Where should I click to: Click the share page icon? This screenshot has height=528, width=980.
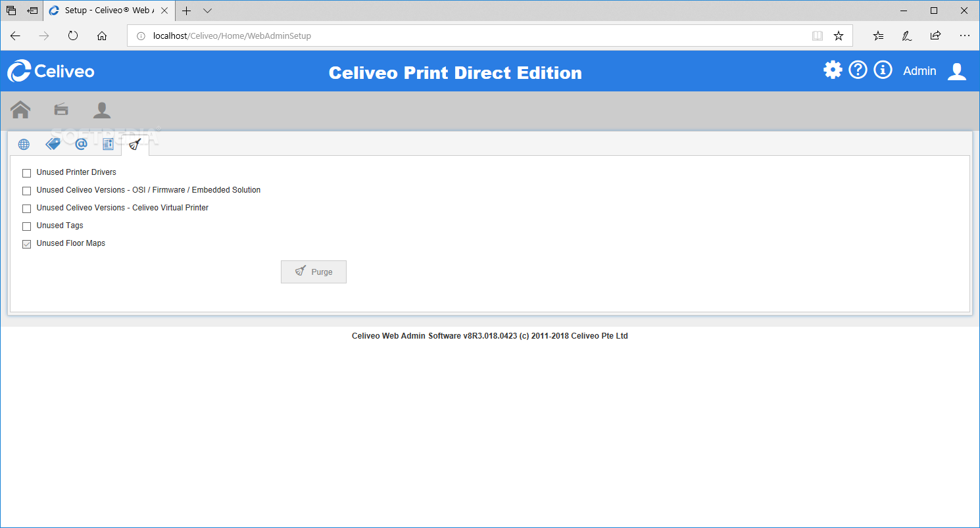click(x=935, y=36)
